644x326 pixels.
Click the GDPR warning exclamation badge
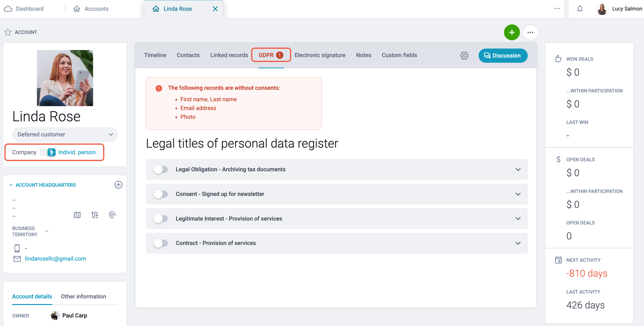pos(279,55)
